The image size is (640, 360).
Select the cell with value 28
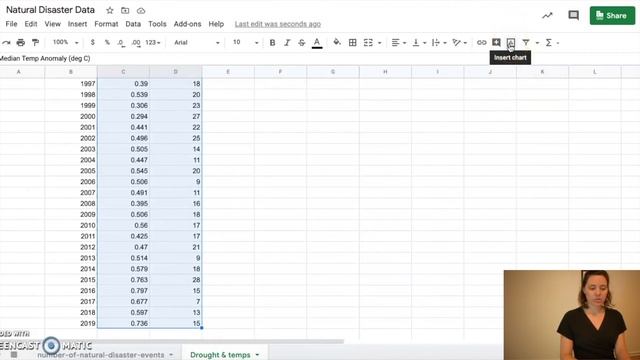pos(176,280)
